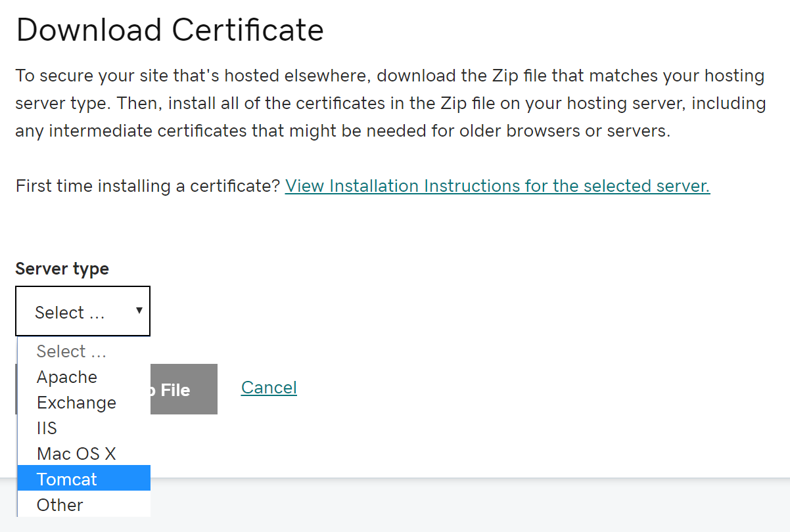Click the Download Certificate heading
The image size is (790, 532).
[x=170, y=30]
